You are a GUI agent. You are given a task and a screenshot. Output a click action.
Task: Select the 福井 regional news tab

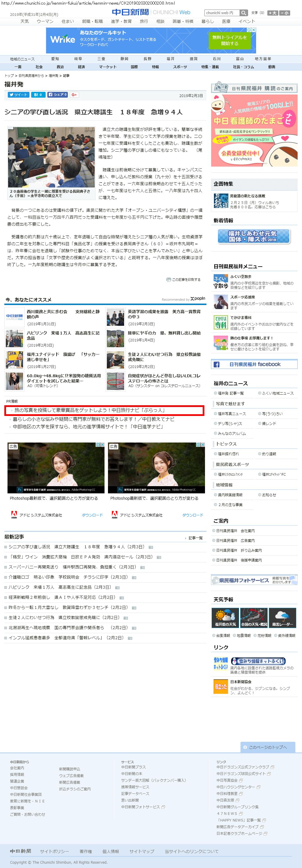coord(171,59)
